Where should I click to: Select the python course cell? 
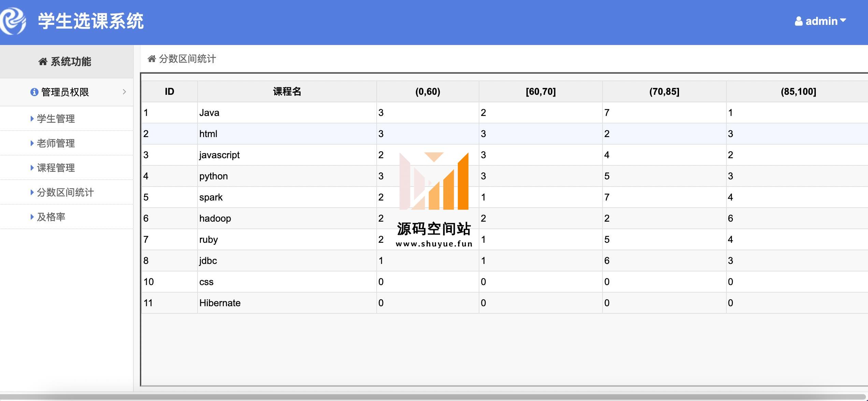point(287,176)
